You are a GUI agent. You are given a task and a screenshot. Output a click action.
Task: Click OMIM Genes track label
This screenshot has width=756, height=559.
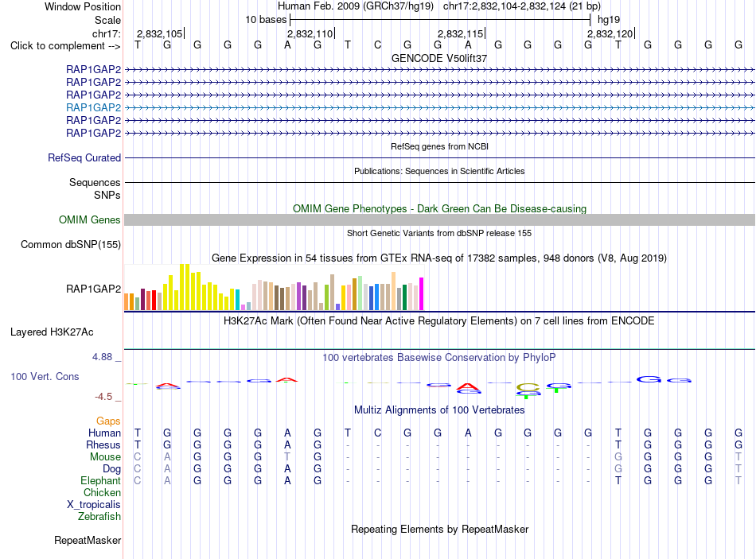click(x=90, y=219)
